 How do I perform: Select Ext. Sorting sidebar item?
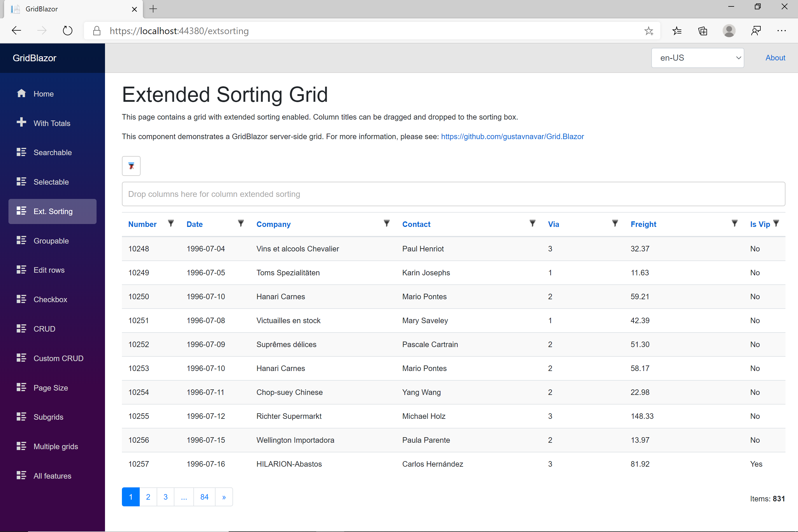52,211
